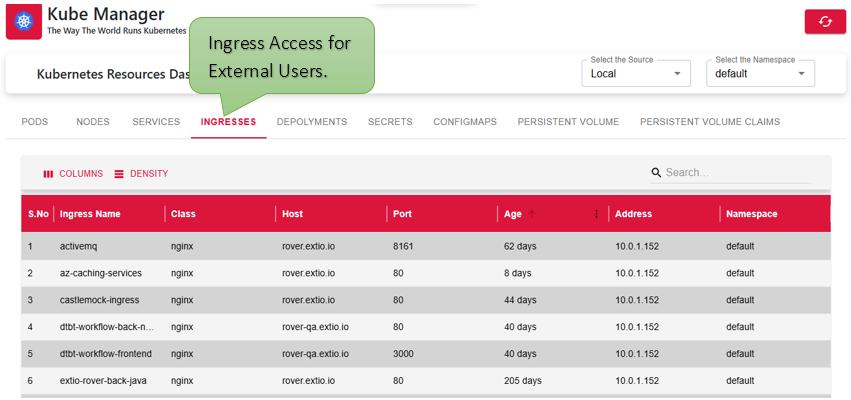Open the SERVICES tab
This screenshot has width=851, height=400.
coord(156,122)
